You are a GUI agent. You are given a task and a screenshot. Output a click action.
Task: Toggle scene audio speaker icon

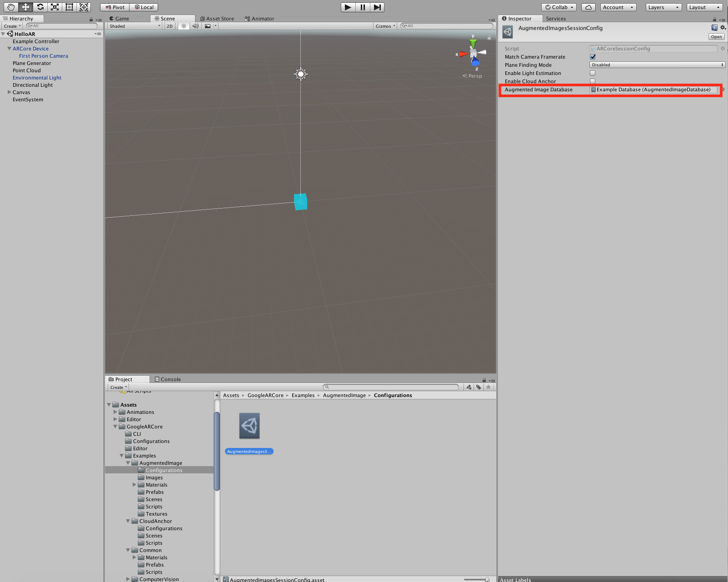click(195, 26)
